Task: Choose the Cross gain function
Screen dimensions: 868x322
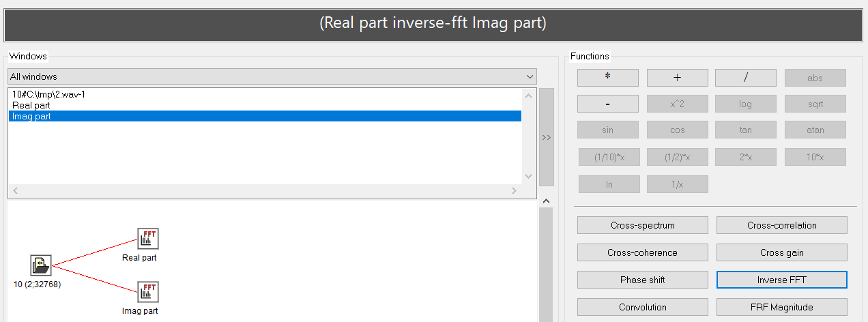Action: tap(781, 252)
